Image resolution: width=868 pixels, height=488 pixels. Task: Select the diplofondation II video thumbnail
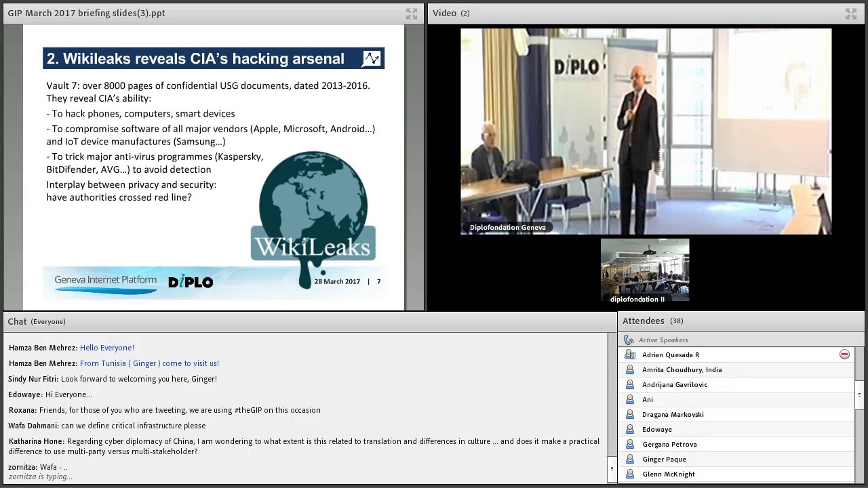coord(645,270)
